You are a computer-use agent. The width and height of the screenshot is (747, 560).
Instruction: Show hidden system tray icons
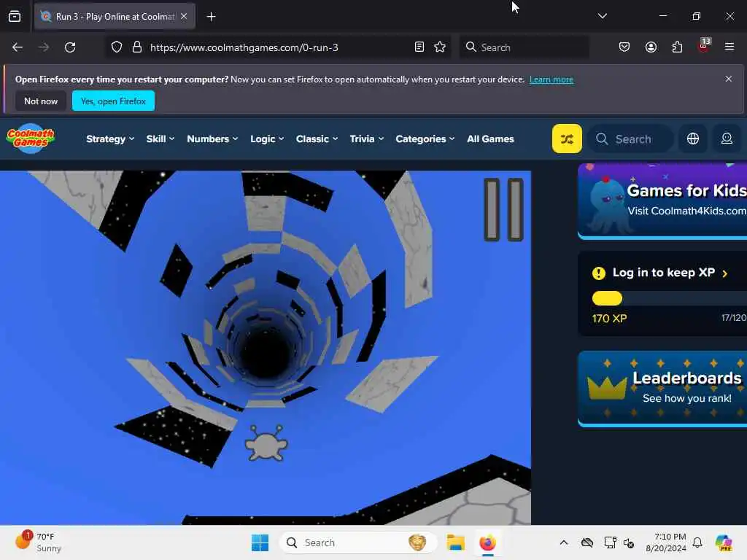pyautogui.click(x=564, y=542)
